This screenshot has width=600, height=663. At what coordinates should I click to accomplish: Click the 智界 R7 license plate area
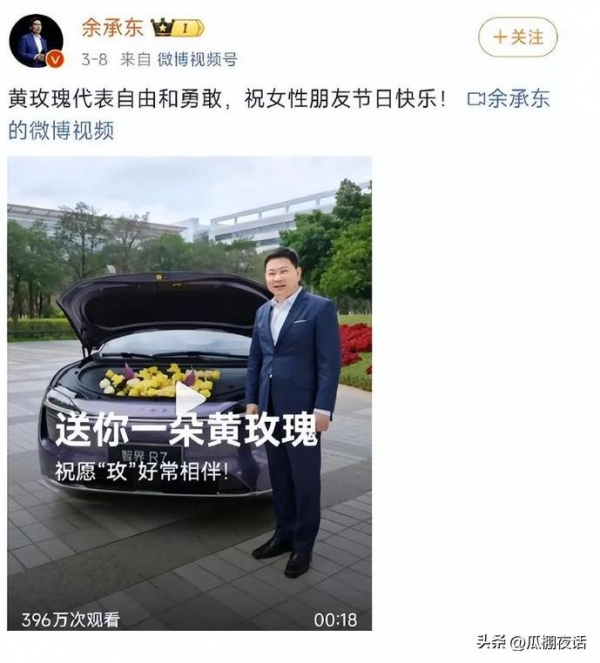(x=145, y=457)
